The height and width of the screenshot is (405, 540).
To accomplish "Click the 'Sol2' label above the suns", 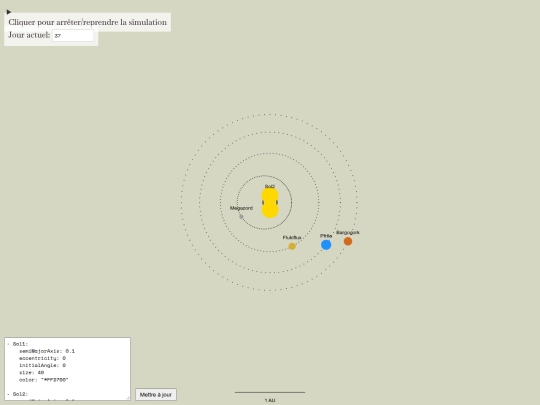I will (270, 186).
